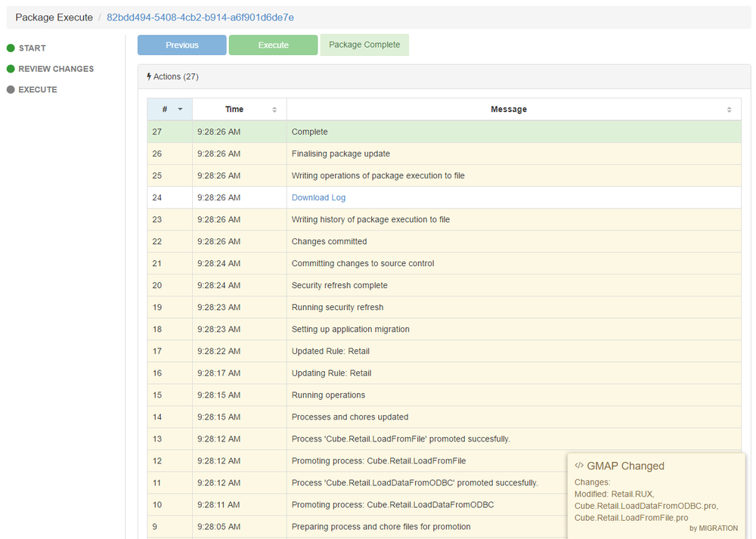Click the code icon in GMAP Changed notification

(579, 466)
